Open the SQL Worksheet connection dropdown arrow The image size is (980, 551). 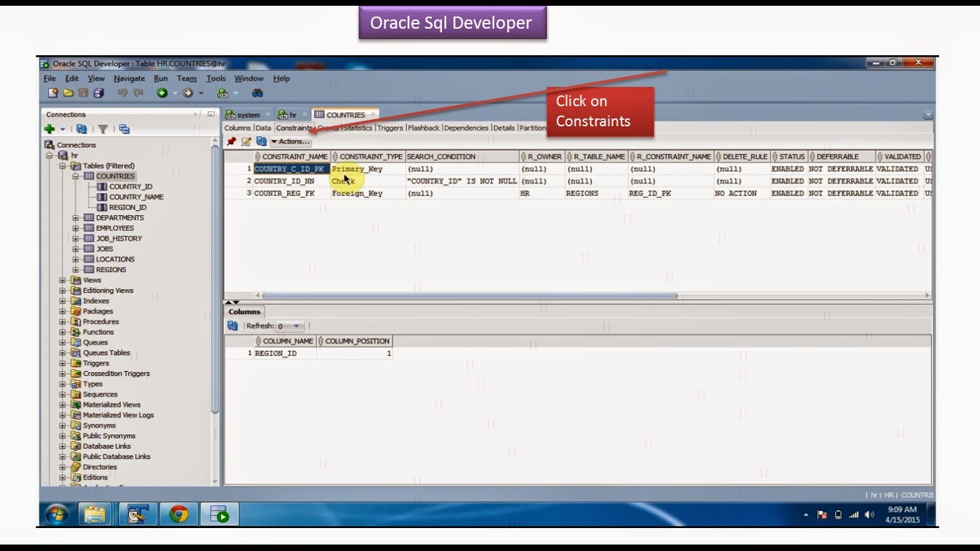tap(235, 93)
